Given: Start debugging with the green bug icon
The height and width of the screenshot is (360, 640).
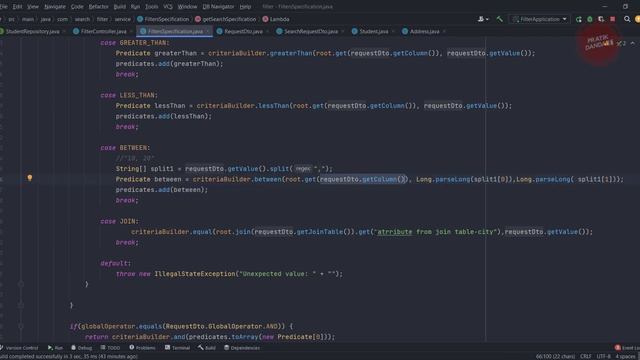Looking at the screenshot, I should (590, 19).
